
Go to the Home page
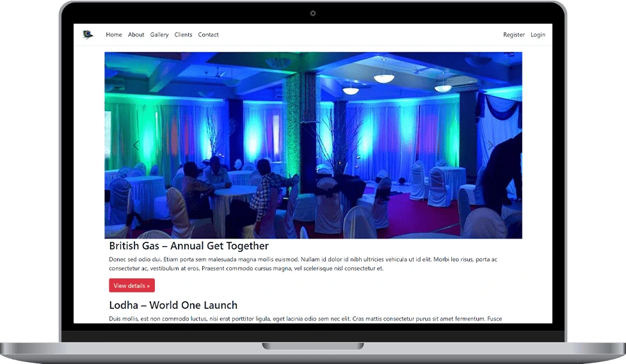[x=114, y=35]
